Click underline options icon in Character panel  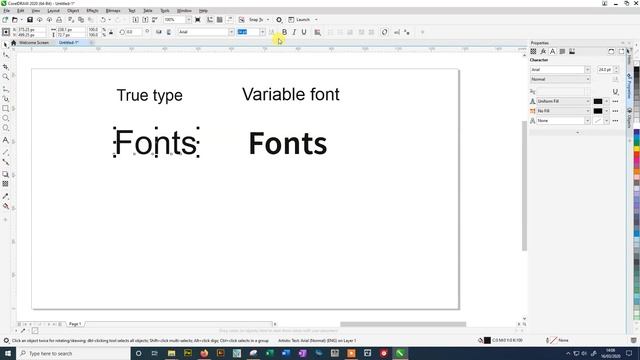(x=615, y=91)
